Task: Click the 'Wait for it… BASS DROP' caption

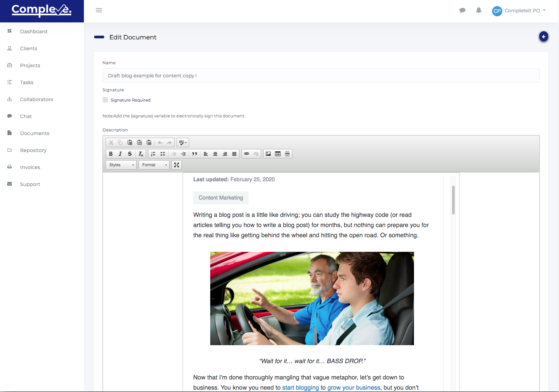Action: (312, 361)
